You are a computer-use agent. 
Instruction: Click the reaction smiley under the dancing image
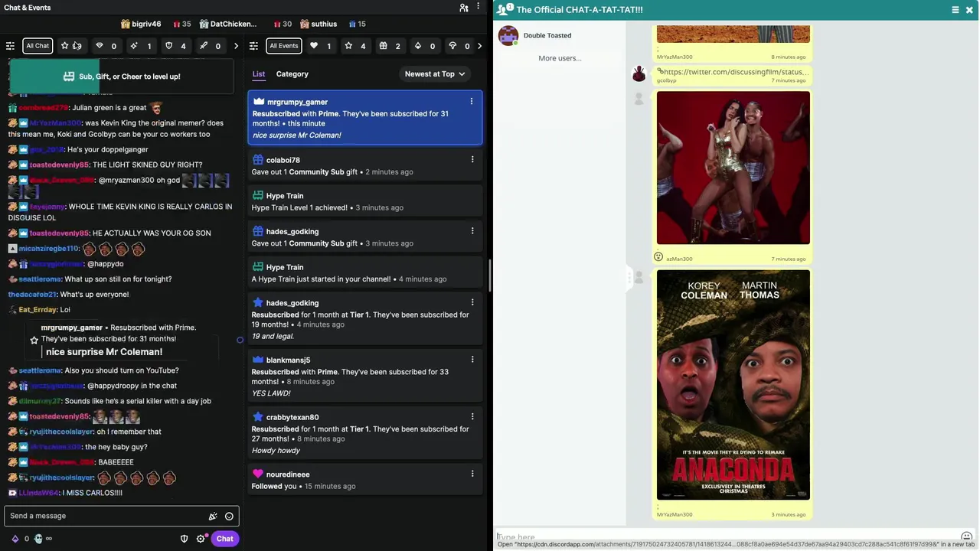(658, 257)
